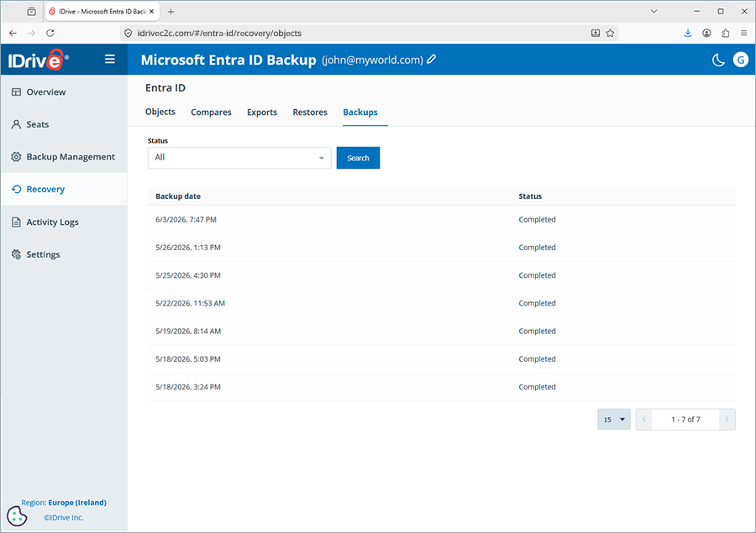Click Completed status for 6/3/2026 backup

pos(537,219)
